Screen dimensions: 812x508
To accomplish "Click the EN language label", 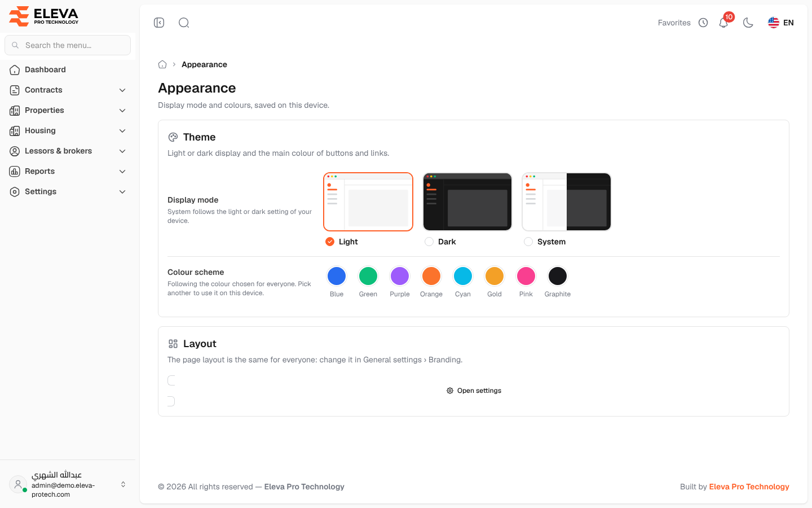I will (x=788, y=23).
